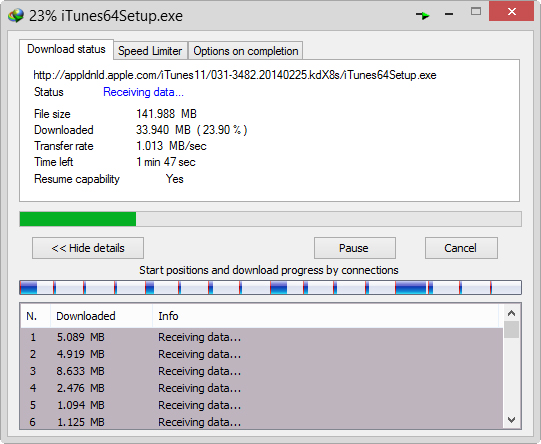Click the Downloaded column header
Viewport: 541px width, 444px height.
pos(101,316)
